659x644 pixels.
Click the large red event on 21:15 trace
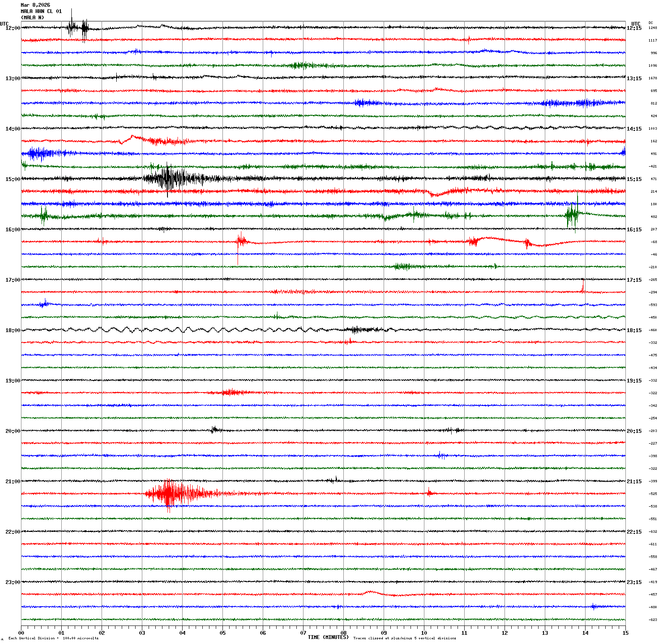(169, 493)
